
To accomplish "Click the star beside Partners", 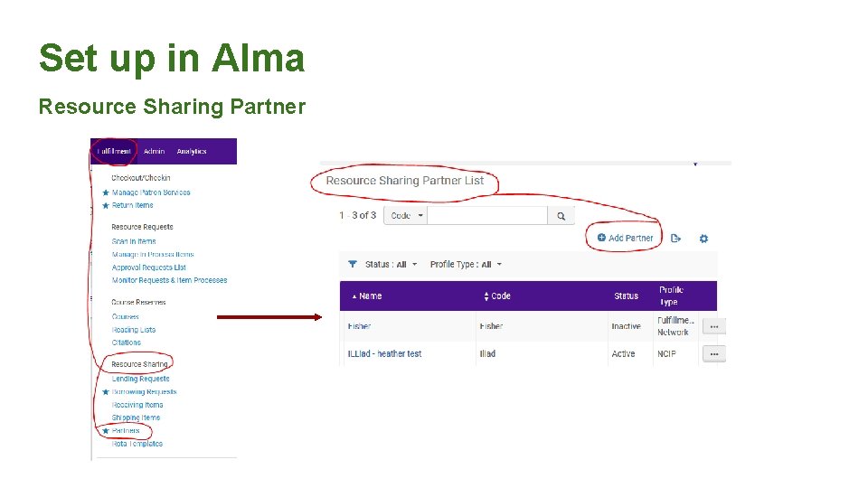I will tap(106, 431).
